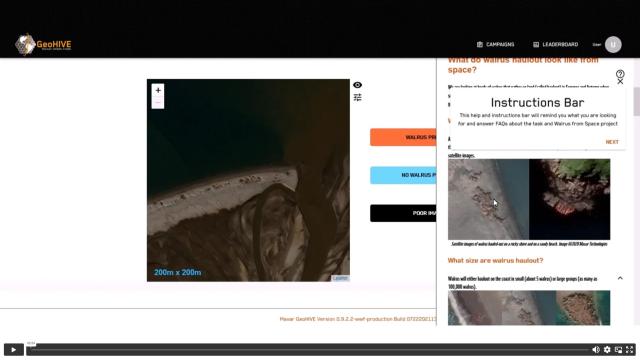Click the blue No Walrus Present button

tap(403, 175)
